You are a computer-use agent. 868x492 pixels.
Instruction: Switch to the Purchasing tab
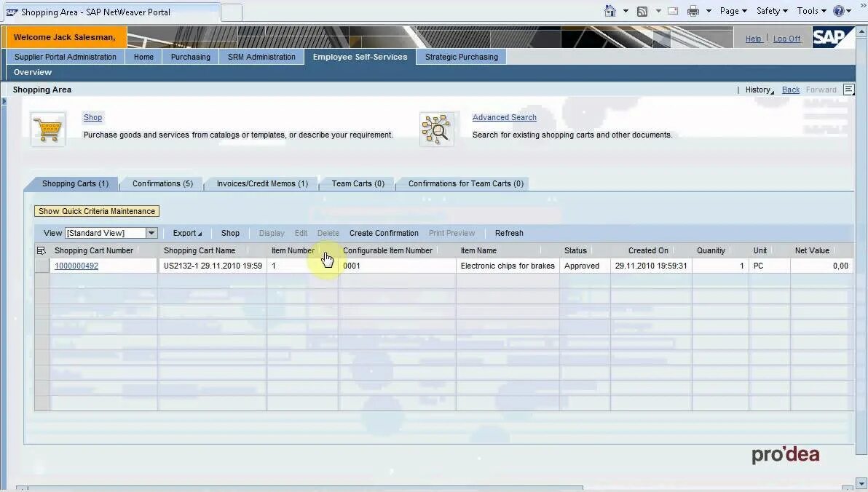coord(191,57)
